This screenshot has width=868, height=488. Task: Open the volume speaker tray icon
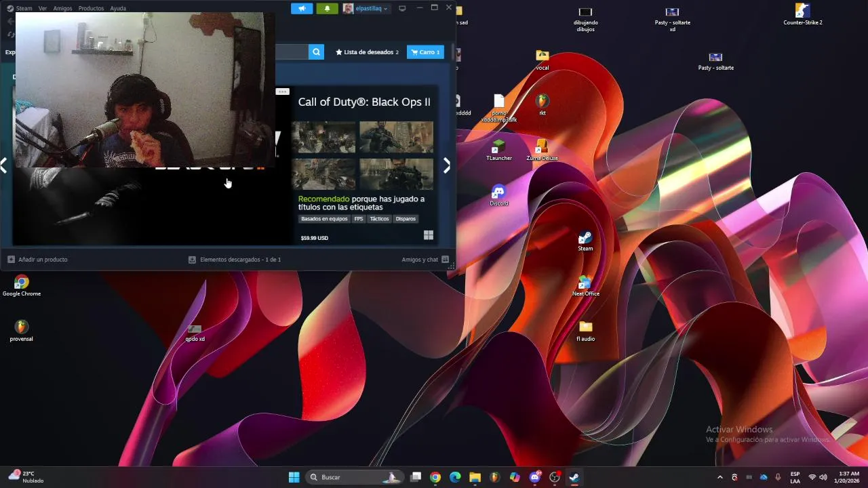point(823,477)
